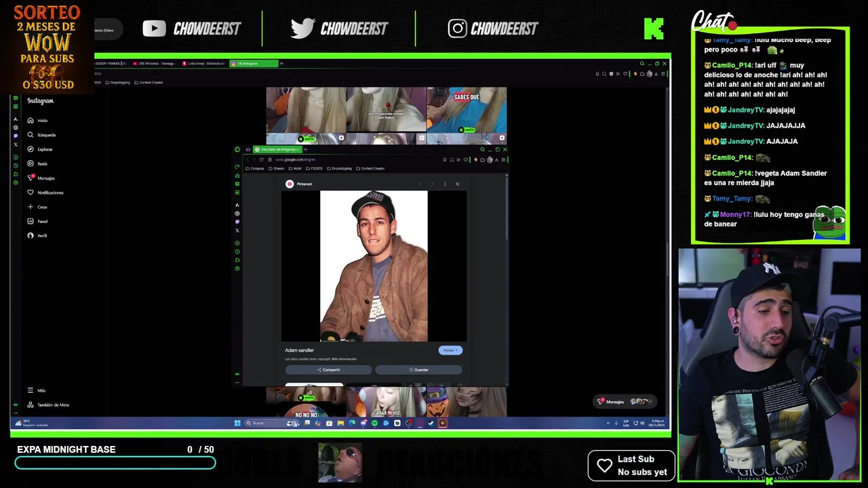
Task: Go to next image in preview
Action: [x=433, y=184]
